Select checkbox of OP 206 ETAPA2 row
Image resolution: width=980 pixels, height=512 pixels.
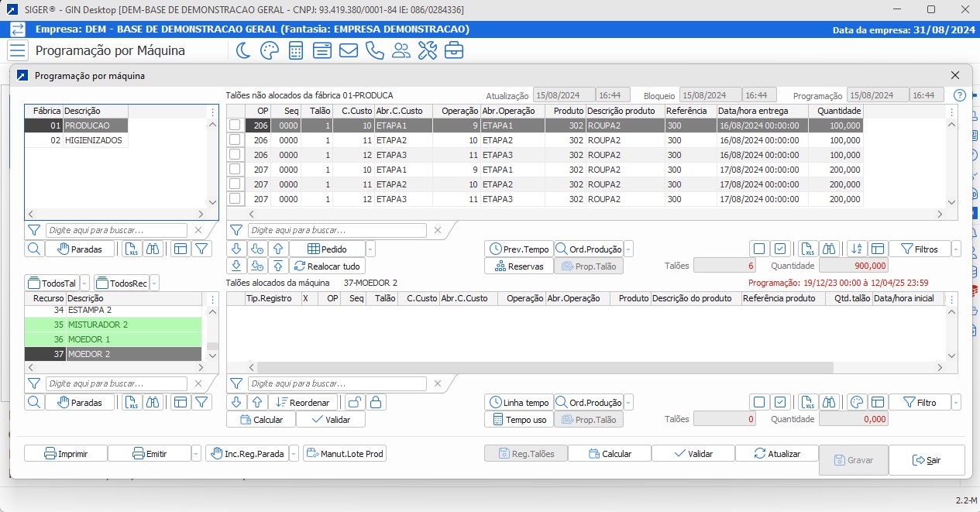point(235,140)
